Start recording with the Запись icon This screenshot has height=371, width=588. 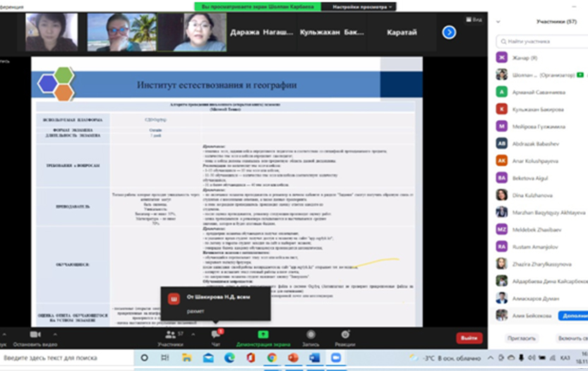[311, 334]
